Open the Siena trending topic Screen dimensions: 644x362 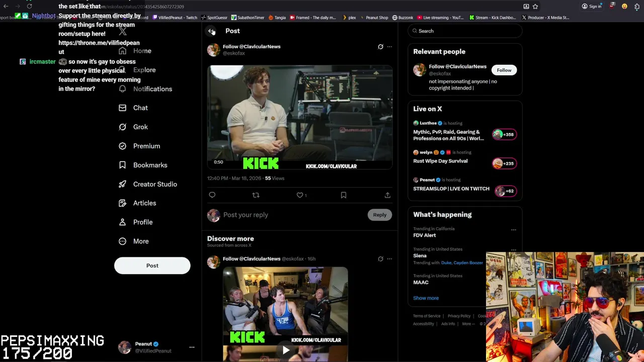click(420, 256)
